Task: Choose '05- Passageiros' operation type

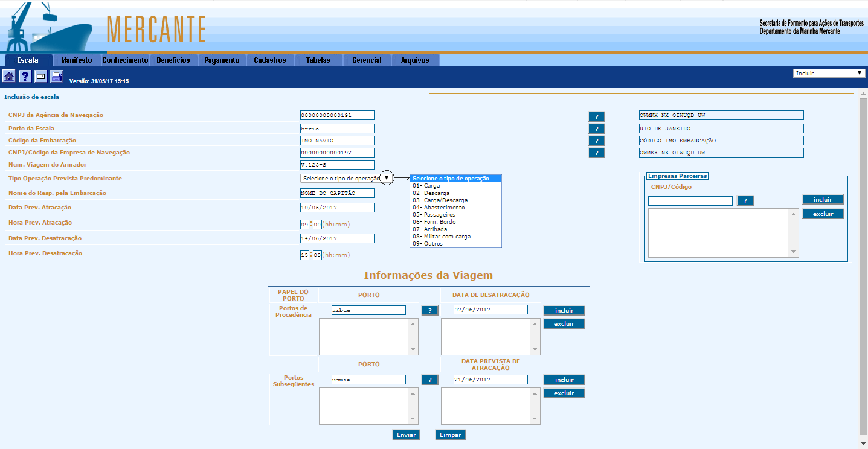Action: pyautogui.click(x=455, y=215)
